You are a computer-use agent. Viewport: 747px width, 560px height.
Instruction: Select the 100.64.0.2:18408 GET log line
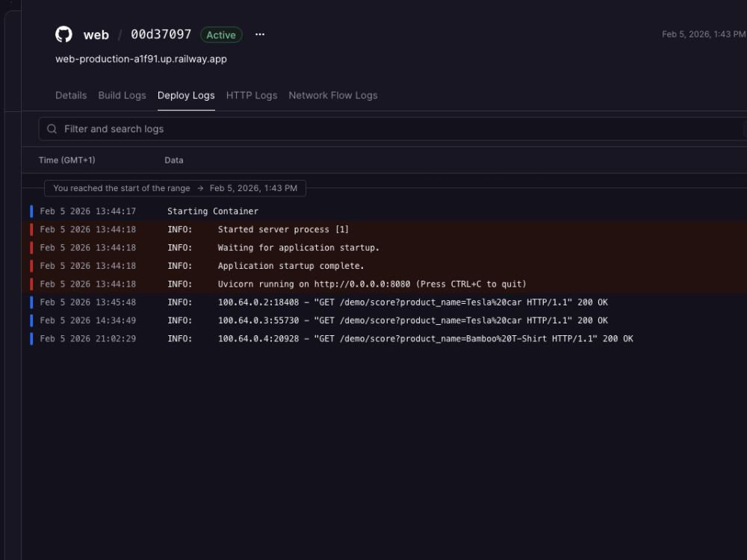coord(385,302)
